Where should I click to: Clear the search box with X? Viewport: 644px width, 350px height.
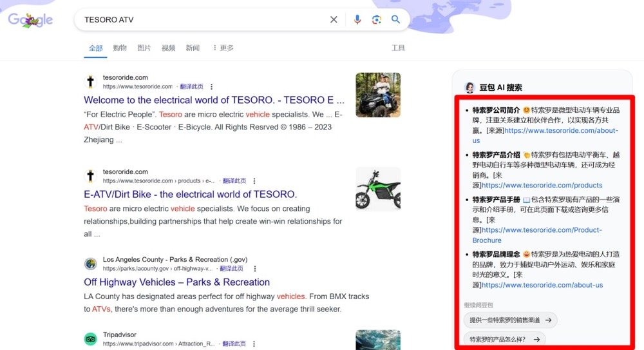tap(334, 19)
